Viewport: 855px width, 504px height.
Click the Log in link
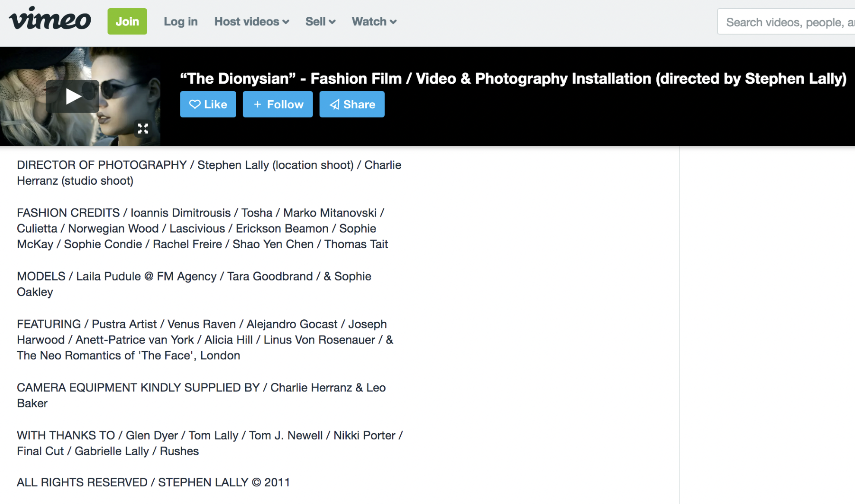[180, 22]
